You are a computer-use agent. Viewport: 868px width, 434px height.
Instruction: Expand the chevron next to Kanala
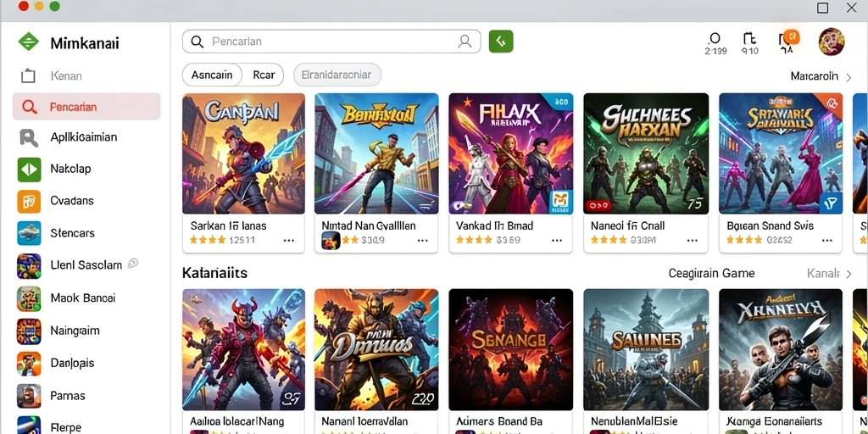849,274
